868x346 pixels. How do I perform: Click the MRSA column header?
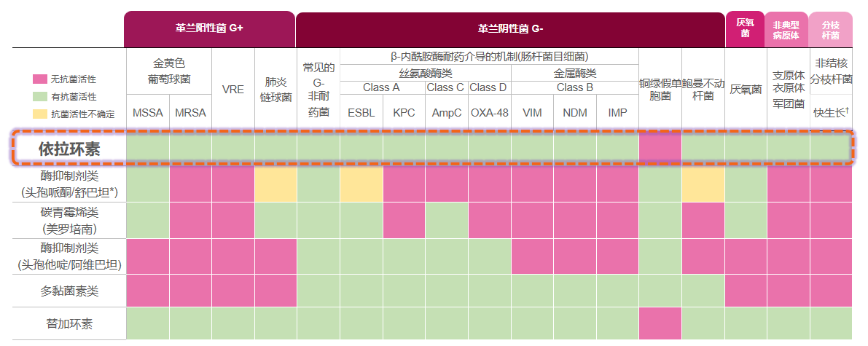click(x=190, y=113)
